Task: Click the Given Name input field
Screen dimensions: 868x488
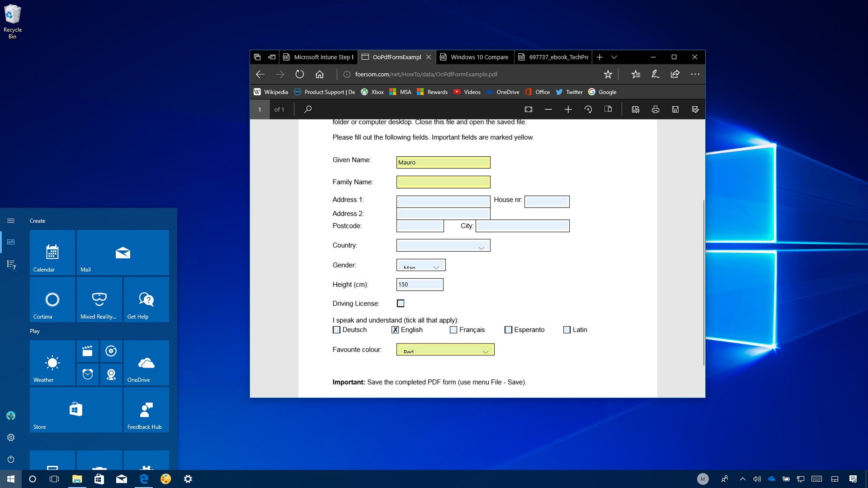Action: 444,162
